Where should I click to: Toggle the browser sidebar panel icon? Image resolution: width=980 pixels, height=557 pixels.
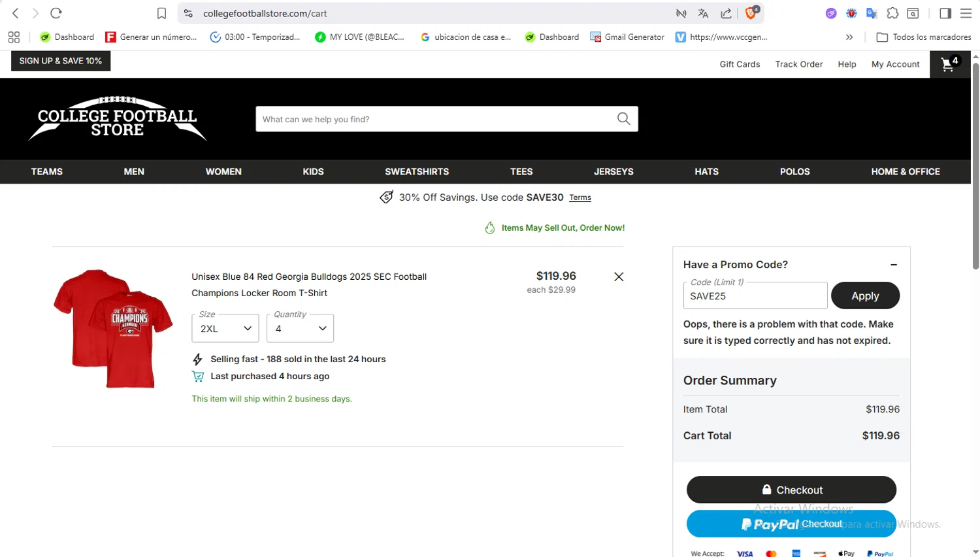click(x=945, y=13)
